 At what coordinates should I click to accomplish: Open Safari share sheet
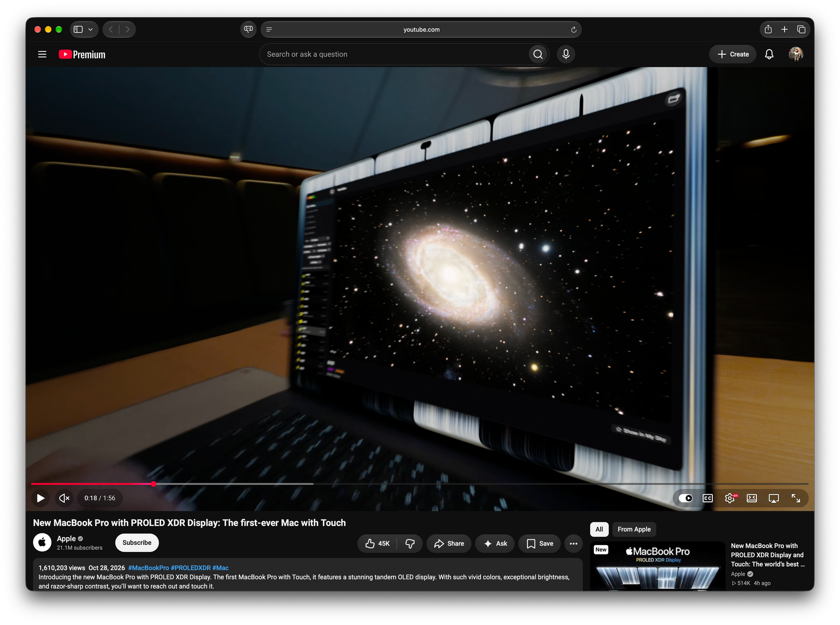click(768, 29)
